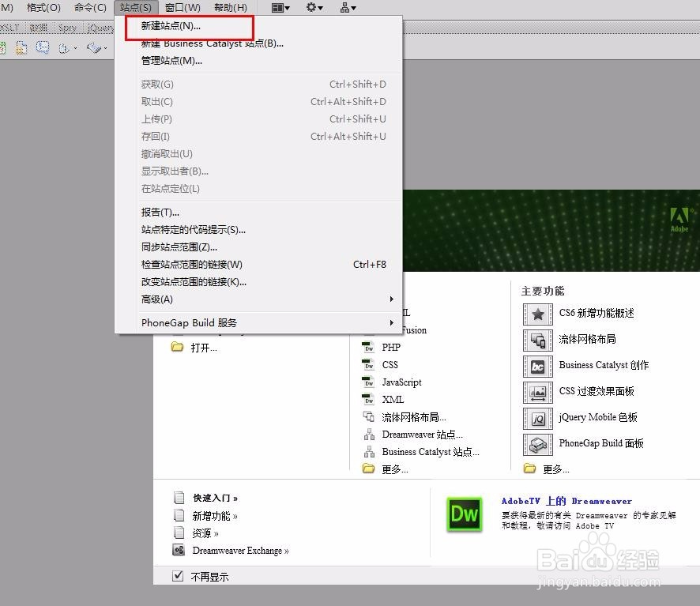700x606 pixels.
Task: Create a new JavaScript document
Action: [401, 382]
